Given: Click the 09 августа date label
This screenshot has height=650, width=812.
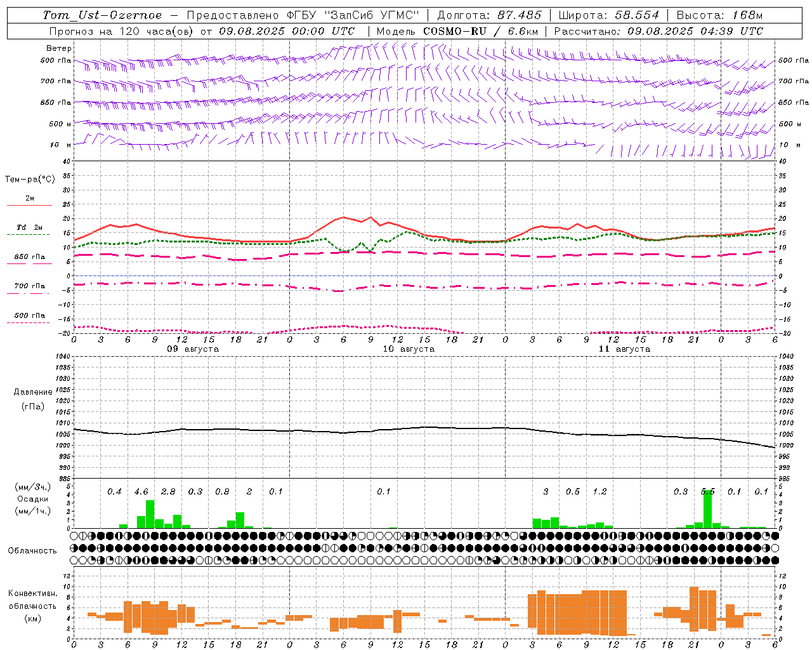Looking at the screenshot, I should pyautogui.click(x=193, y=349).
